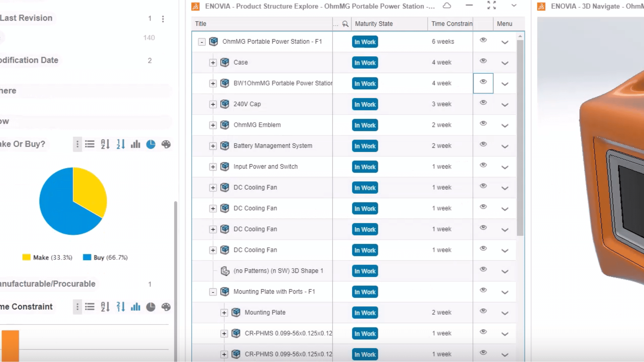
Task: Toggle visibility of OhmMG Emblem
Action: [483, 123]
